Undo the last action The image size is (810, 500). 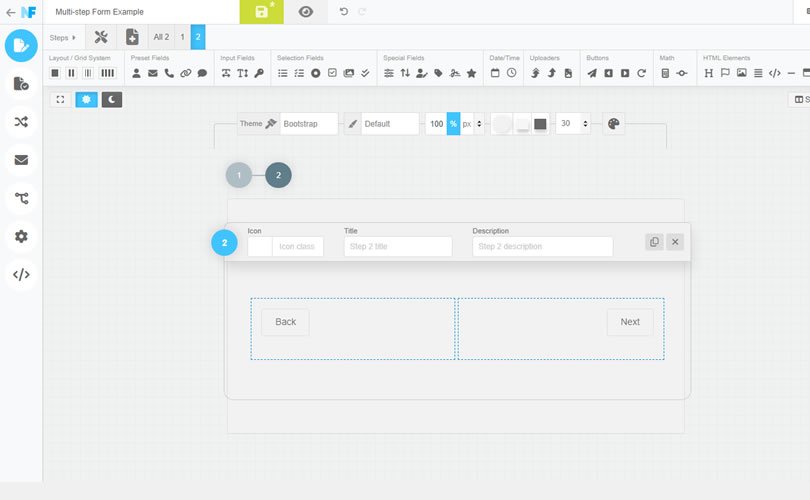coord(344,11)
